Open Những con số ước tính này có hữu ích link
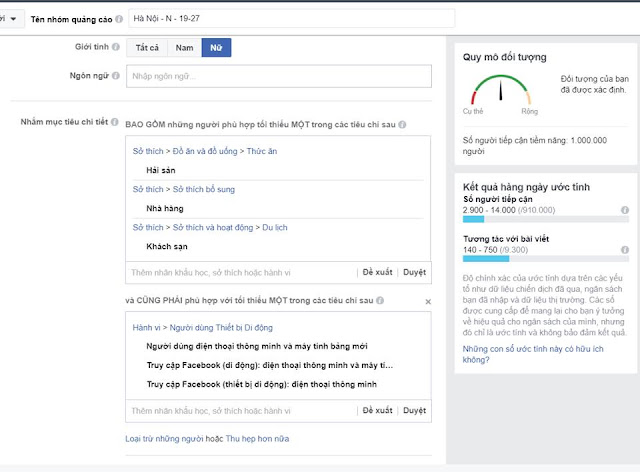Viewport: 640px width, 472px height. pos(533,354)
